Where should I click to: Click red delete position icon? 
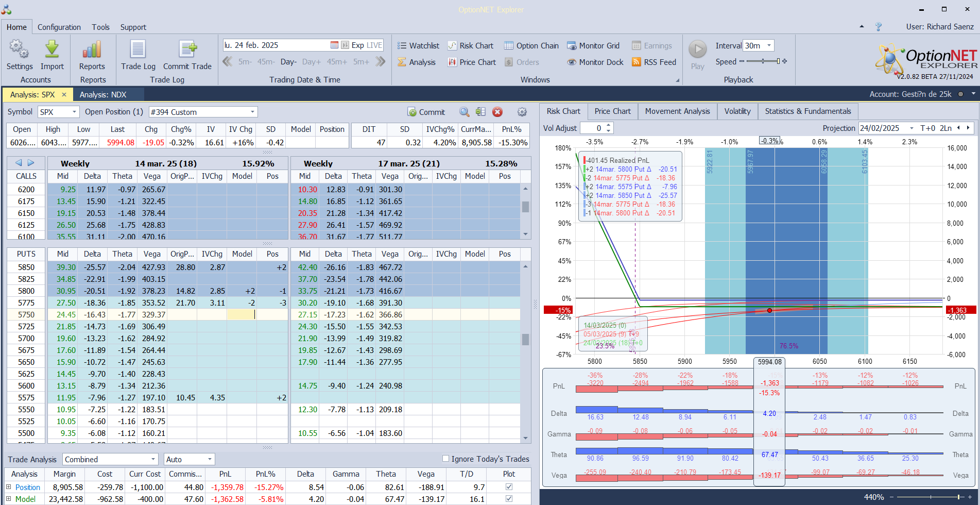pyautogui.click(x=497, y=112)
